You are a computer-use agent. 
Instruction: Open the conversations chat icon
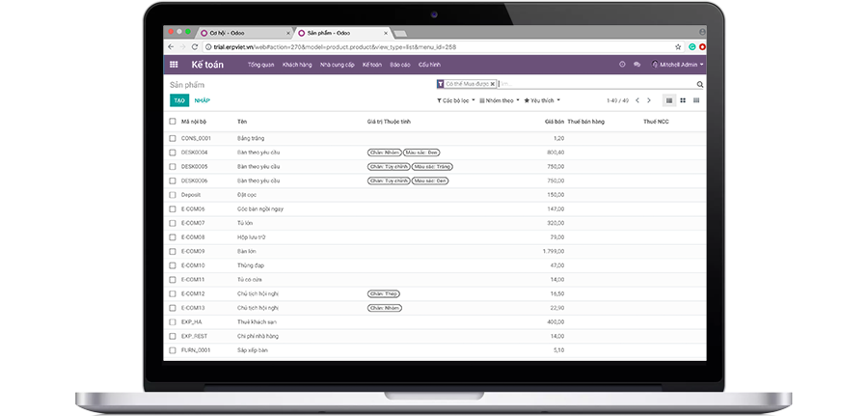(x=637, y=65)
